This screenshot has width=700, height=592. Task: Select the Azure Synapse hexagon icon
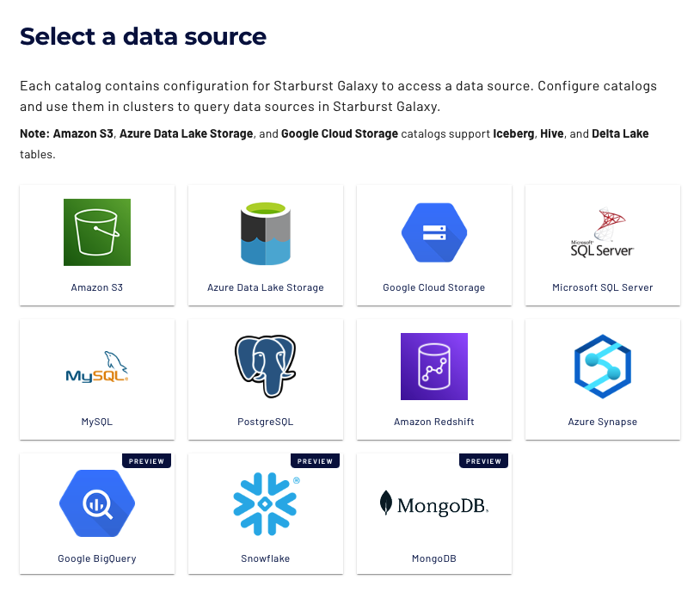click(603, 367)
